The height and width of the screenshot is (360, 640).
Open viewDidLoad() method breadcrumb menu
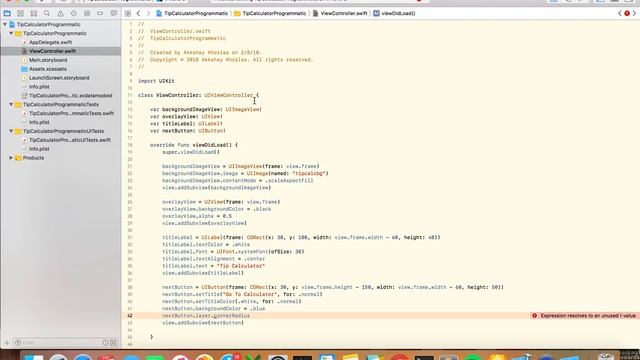click(394, 13)
